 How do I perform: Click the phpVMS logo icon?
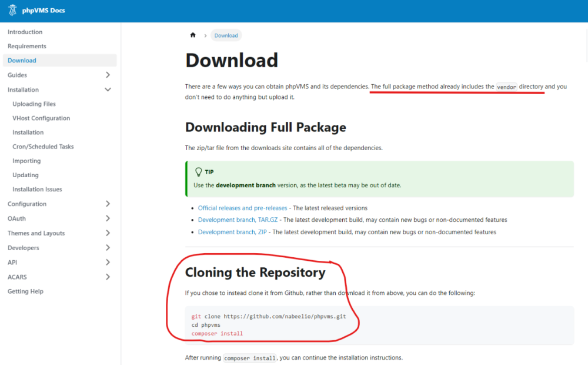coord(12,11)
